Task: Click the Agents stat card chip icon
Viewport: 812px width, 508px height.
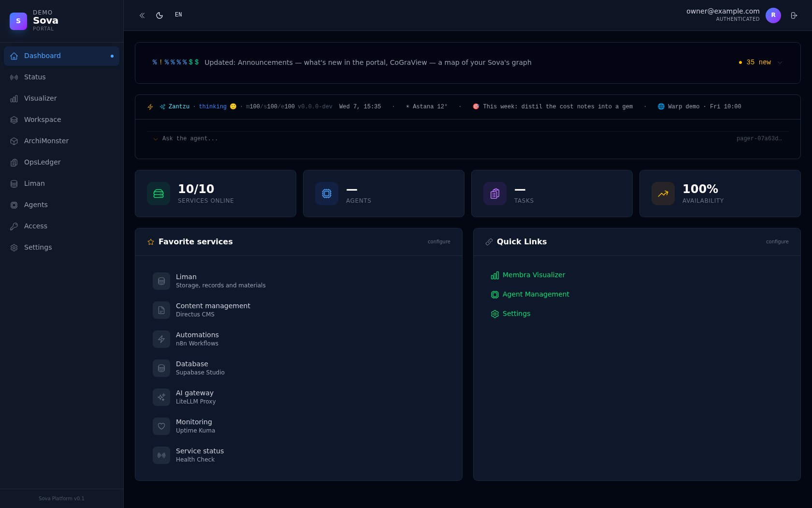Action: tap(327, 194)
